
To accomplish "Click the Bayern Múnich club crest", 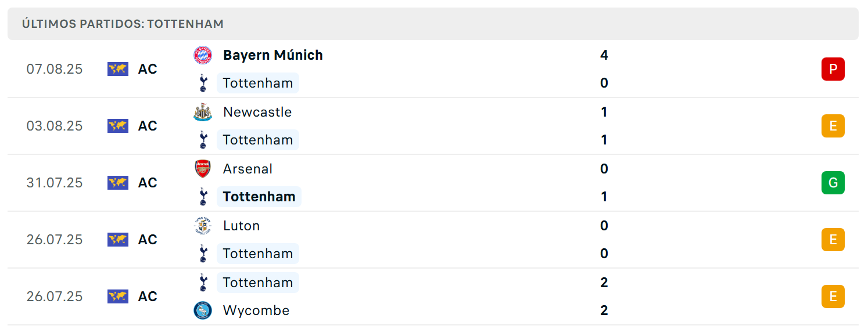I will pos(203,55).
